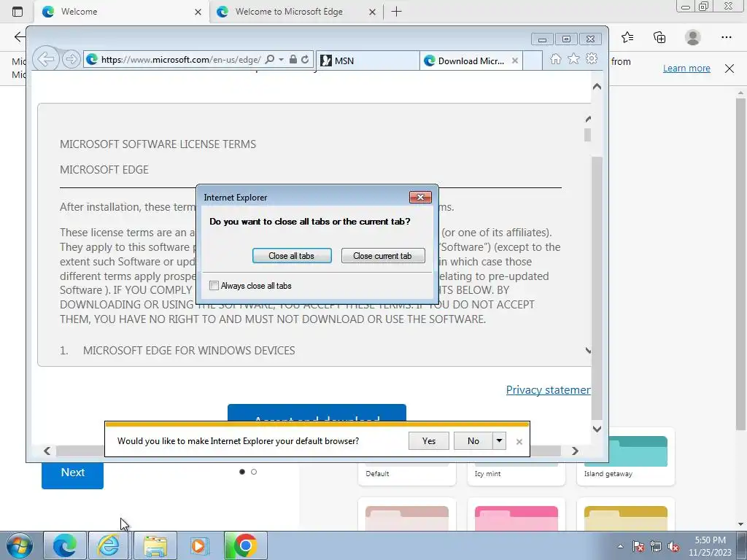Viewport: 747px width, 560px height.
Task: Click the IE refresh icon
Action: [305, 59]
